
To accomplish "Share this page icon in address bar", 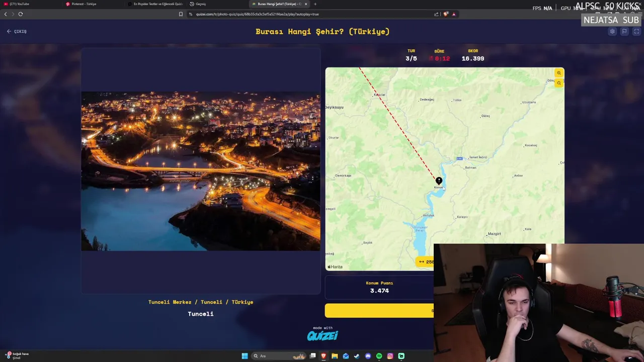I will [x=436, y=14].
